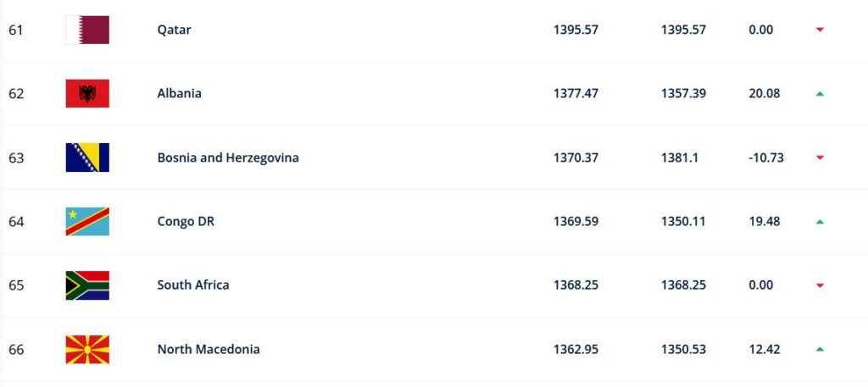
Task: Select Albania's total points 1377.47
Action: 576,93
